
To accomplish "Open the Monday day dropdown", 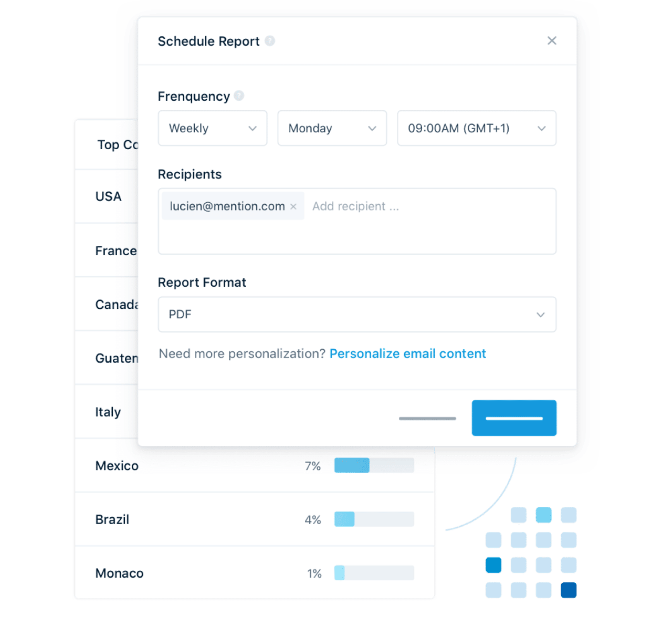I will (x=332, y=128).
